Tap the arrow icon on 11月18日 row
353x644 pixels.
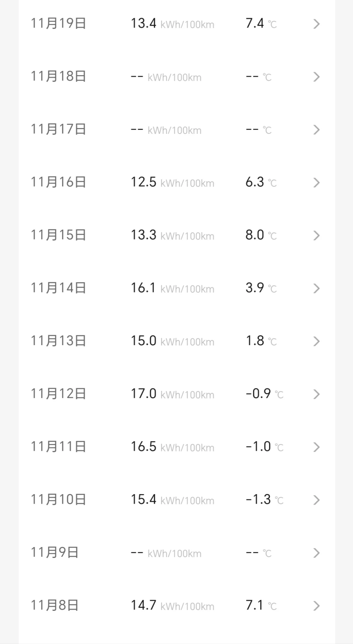[x=316, y=77]
